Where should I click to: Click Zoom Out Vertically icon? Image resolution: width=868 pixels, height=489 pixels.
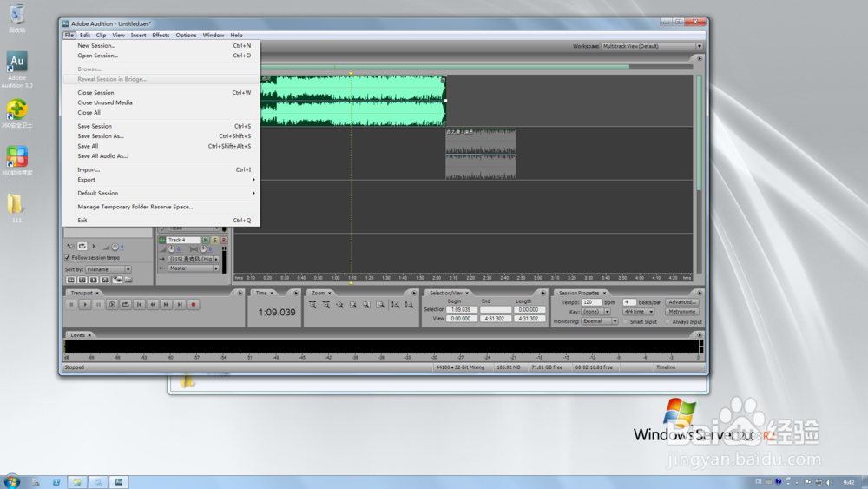(409, 305)
